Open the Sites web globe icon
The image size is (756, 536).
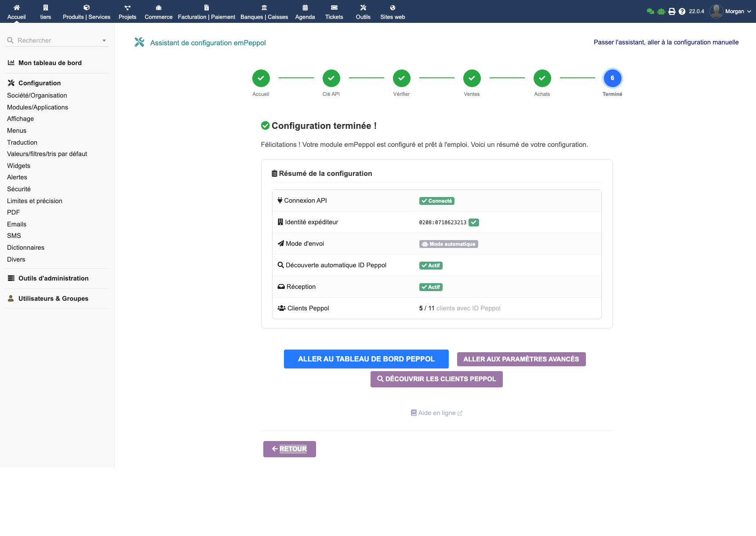pyautogui.click(x=393, y=7)
